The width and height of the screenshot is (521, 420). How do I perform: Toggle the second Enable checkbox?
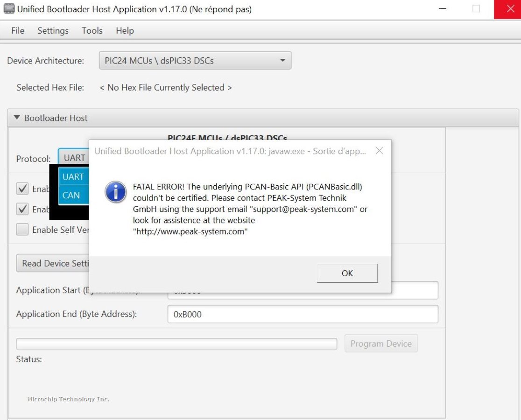[22, 209]
